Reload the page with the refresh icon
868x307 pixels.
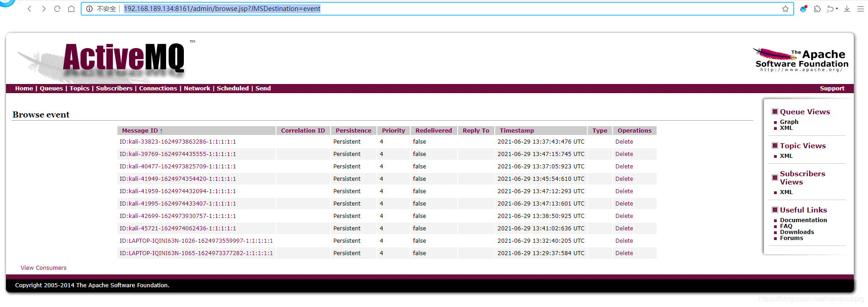(x=57, y=9)
